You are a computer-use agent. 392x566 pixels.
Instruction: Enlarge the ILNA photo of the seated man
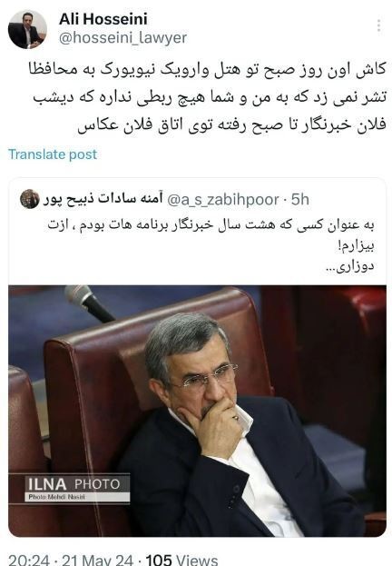click(x=197, y=411)
